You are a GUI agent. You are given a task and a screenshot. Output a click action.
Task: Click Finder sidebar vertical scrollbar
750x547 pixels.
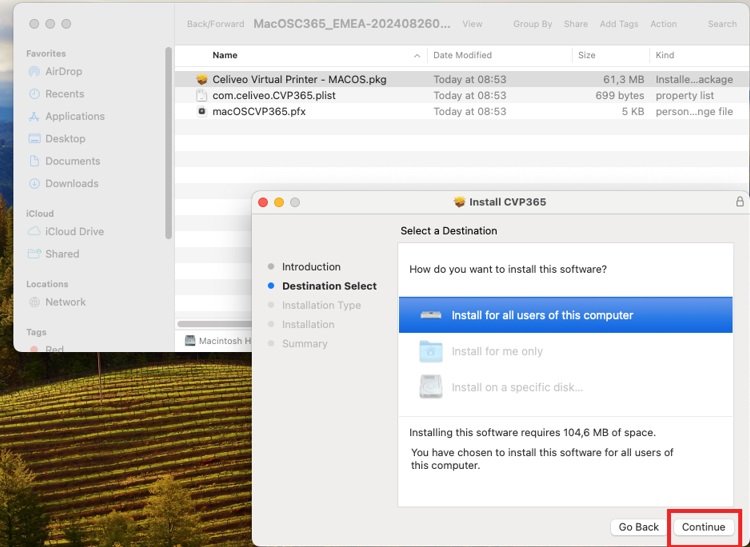click(x=168, y=143)
